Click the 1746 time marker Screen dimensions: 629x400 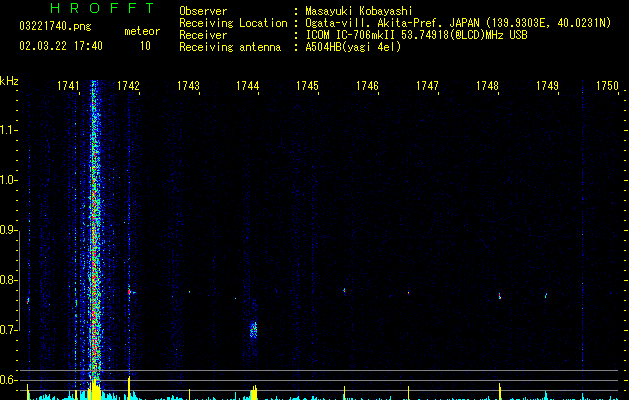367,86
